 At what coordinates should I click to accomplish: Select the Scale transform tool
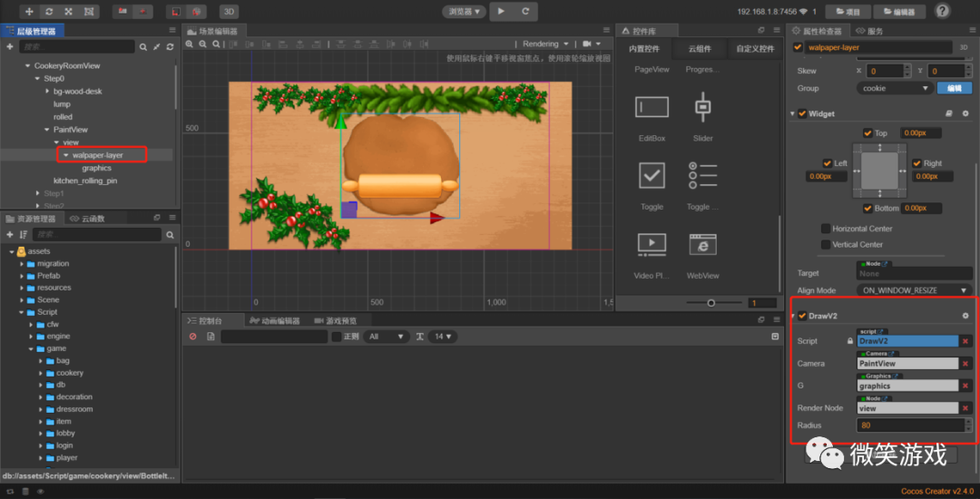[69, 11]
